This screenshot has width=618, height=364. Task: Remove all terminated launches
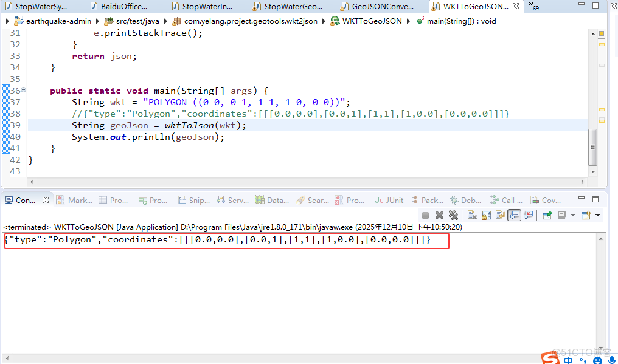tap(454, 215)
